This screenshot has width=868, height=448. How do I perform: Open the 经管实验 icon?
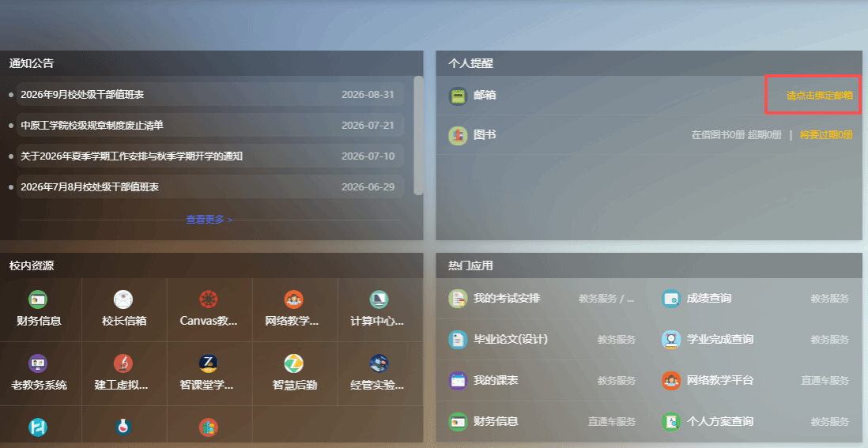tap(379, 363)
